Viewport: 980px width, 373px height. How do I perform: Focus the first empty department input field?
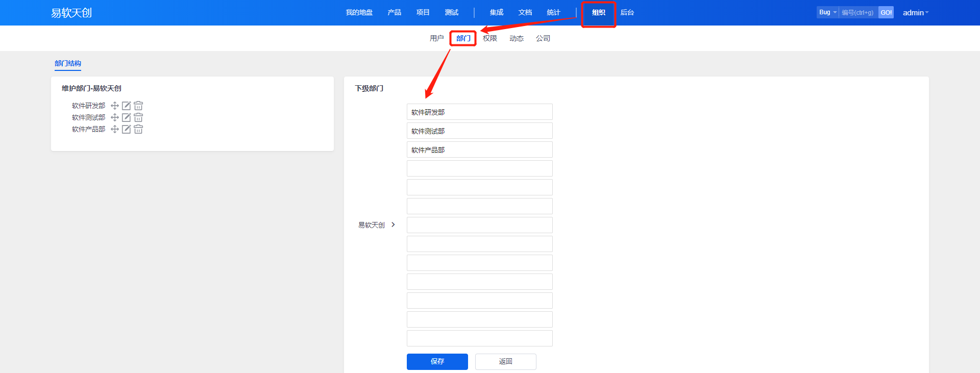tap(479, 168)
